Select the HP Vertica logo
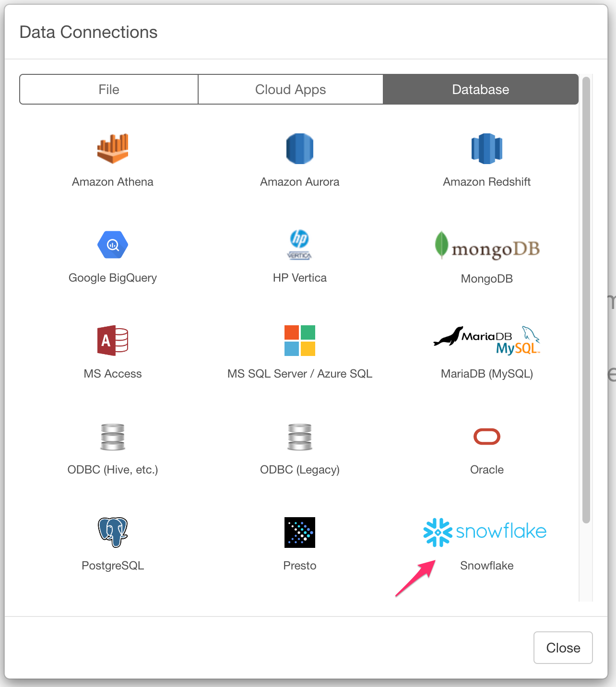This screenshot has width=616, height=687. pyautogui.click(x=300, y=245)
